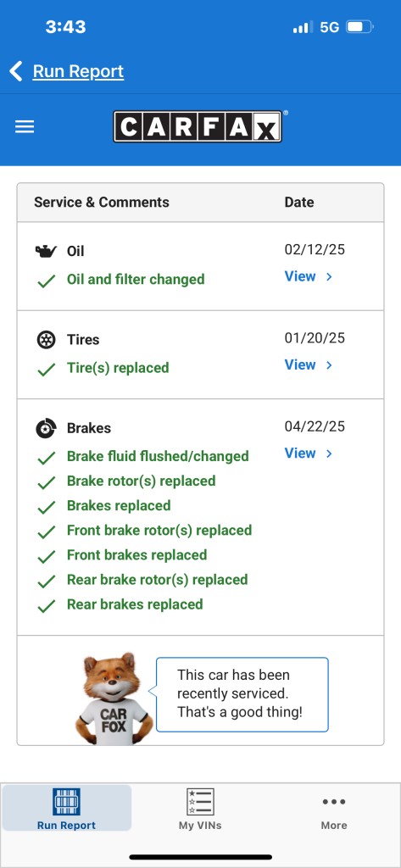This screenshot has width=401, height=868.
Task: Tap the brake disc icon
Action: click(x=46, y=428)
